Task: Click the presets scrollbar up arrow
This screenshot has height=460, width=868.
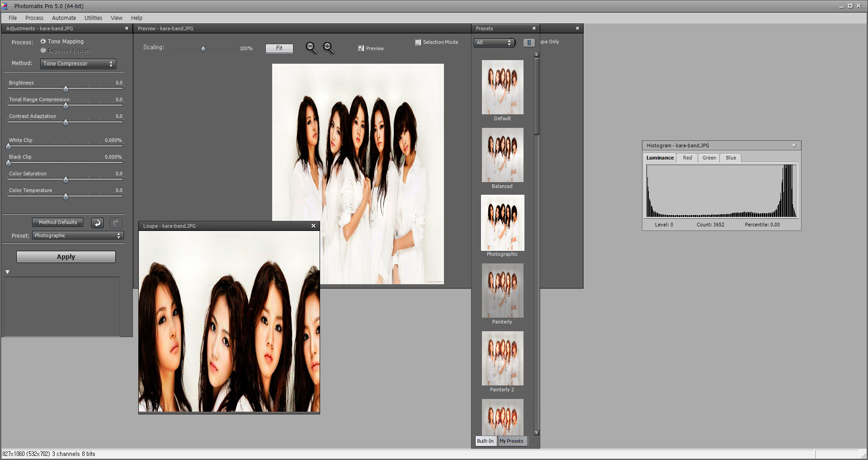Action: (537, 55)
